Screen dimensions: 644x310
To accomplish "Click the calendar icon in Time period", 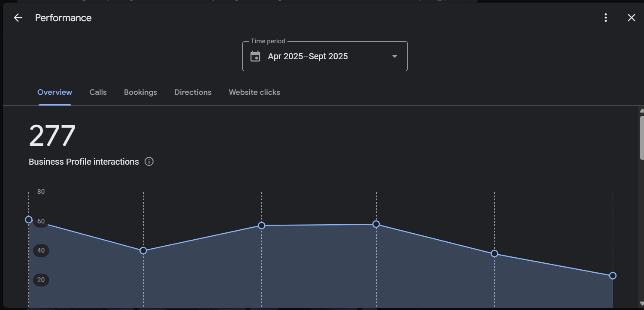I will click(x=255, y=57).
